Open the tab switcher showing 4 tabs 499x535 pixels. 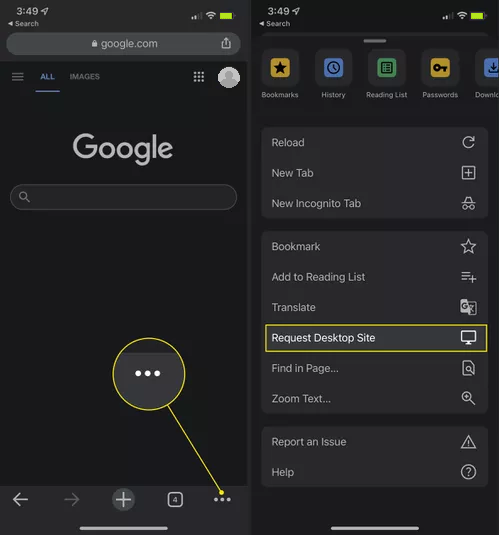(x=175, y=500)
